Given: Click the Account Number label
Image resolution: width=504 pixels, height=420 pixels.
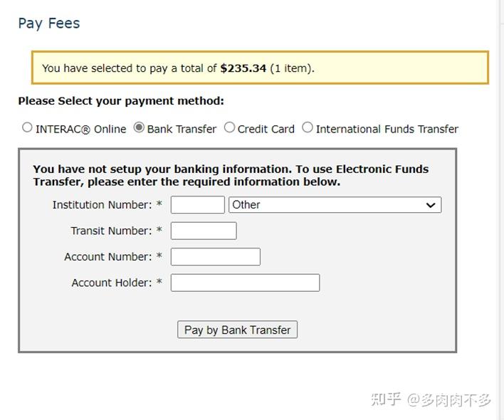Looking at the screenshot, I should [107, 256].
